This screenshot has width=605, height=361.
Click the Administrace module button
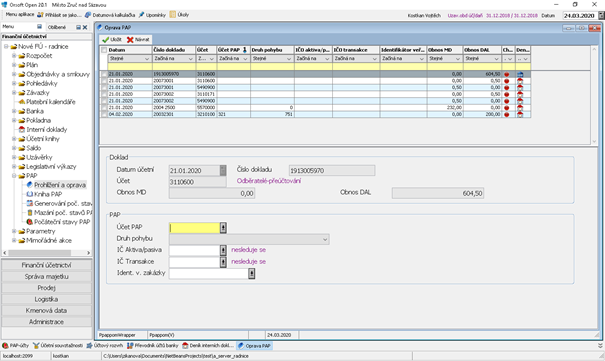(47, 322)
